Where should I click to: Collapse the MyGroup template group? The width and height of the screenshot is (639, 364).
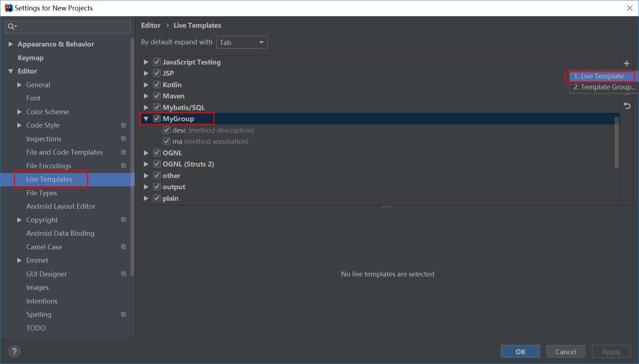[x=146, y=119]
